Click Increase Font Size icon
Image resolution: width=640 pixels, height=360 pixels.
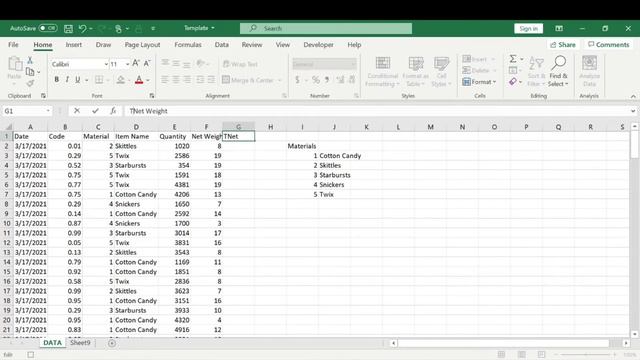136,63
